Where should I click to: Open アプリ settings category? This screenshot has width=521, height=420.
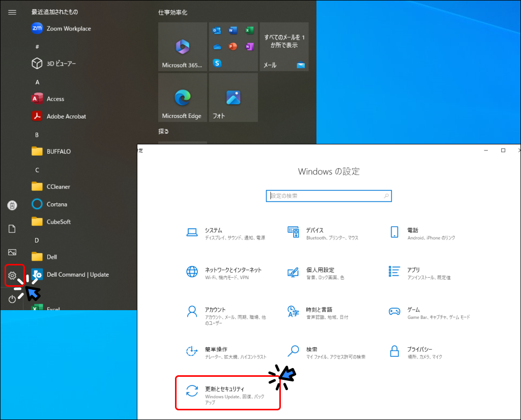tap(420, 273)
